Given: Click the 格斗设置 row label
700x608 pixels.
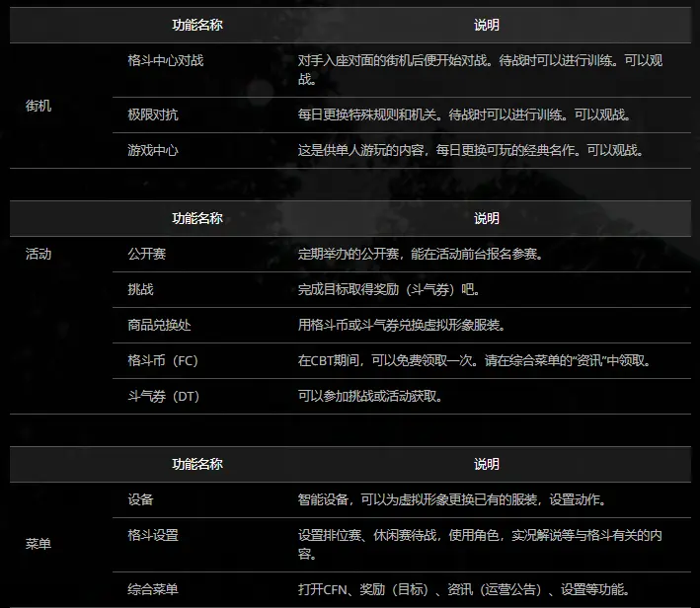Looking at the screenshot, I should (x=153, y=535).
